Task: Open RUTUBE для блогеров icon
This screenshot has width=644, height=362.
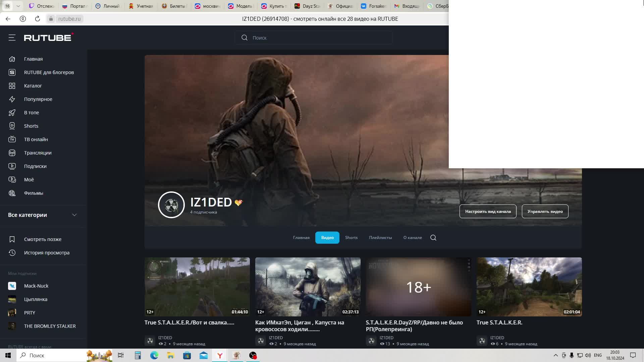Action: [x=12, y=72]
